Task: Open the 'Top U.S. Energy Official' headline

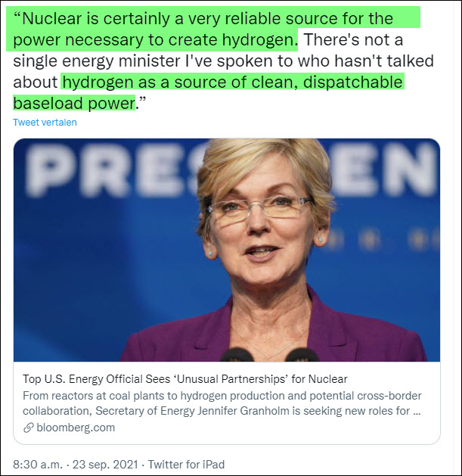Action: pyautogui.click(x=185, y=378)
